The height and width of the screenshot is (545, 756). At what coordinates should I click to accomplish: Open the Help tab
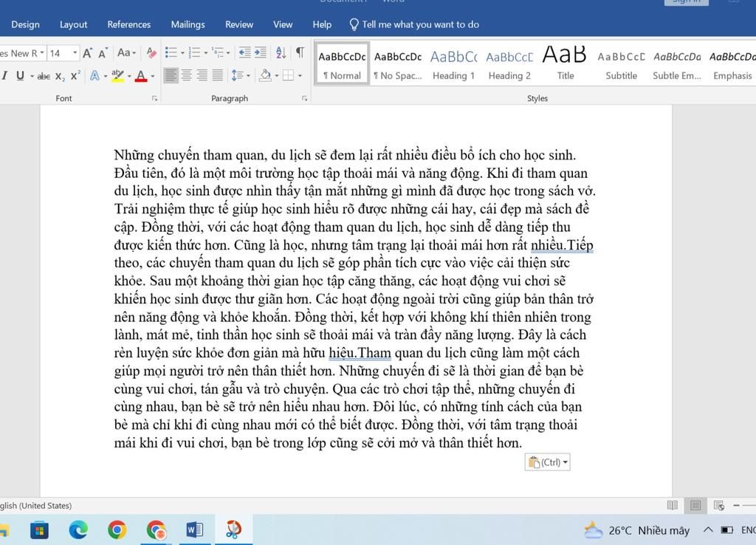322,24
